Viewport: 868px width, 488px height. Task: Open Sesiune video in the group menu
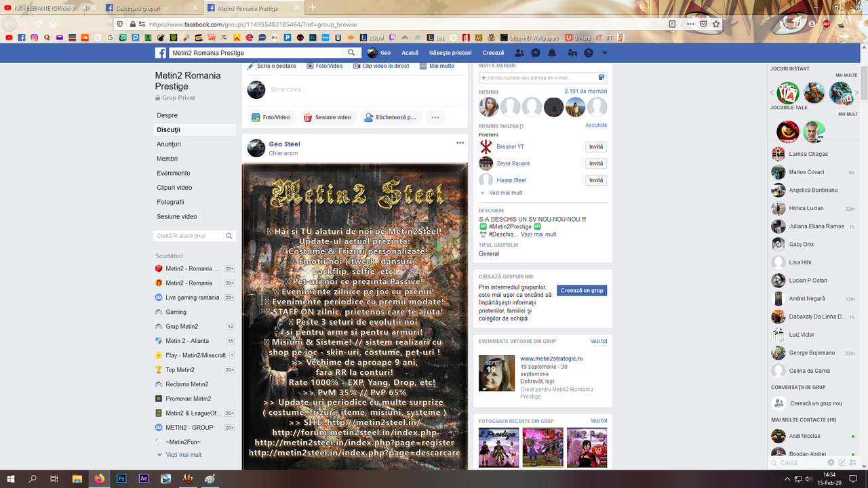click(177, 216)
